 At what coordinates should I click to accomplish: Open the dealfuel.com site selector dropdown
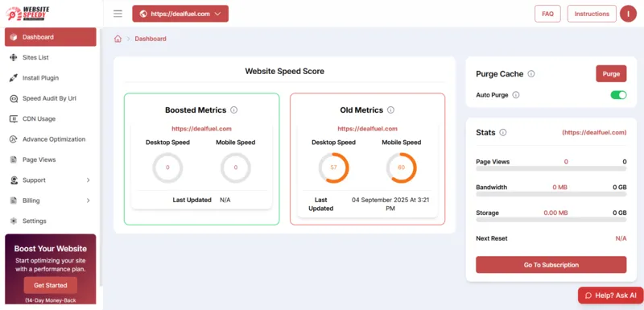coord(180,14)
